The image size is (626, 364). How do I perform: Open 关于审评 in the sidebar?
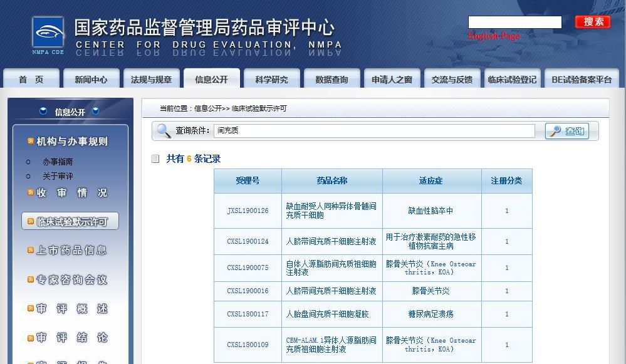(x=58, y=176)
